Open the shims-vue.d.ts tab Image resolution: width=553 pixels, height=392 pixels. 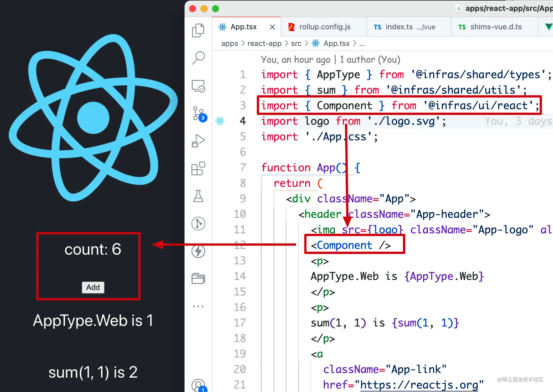(496, 27)
